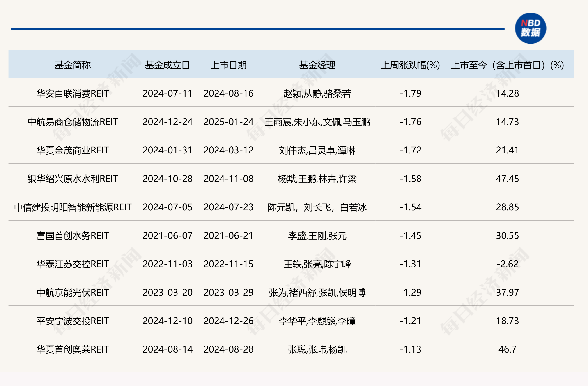Image resolution: width=588 pixels, height=386 pixels.
Task: Click since-listing return value 47.45
Action: tap(508, 179)
